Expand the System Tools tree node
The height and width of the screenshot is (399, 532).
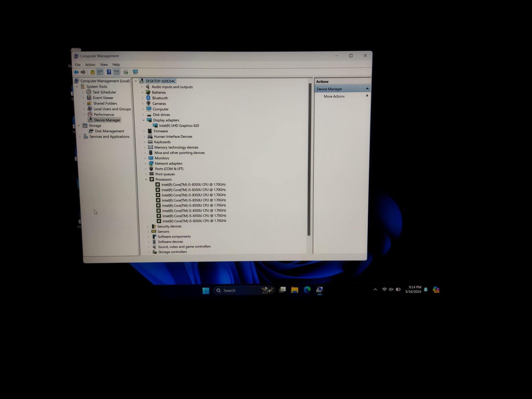pyautogui.click(x=77, y=86)
